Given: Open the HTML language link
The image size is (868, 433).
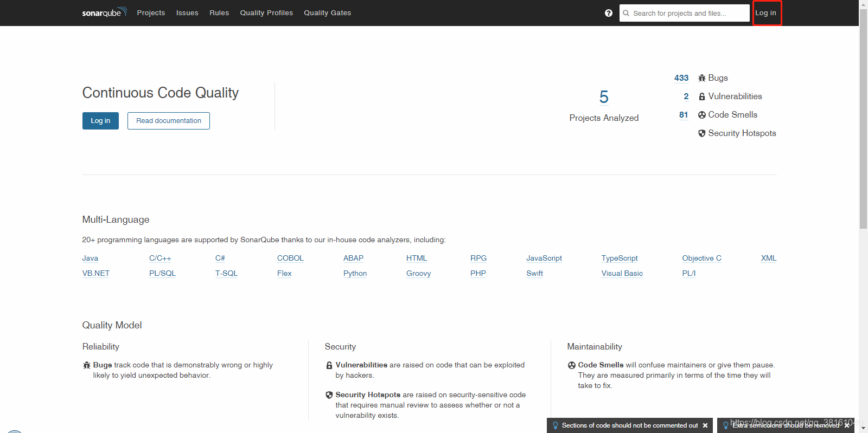Looking at the screenshot, I should tap(417, 258).
